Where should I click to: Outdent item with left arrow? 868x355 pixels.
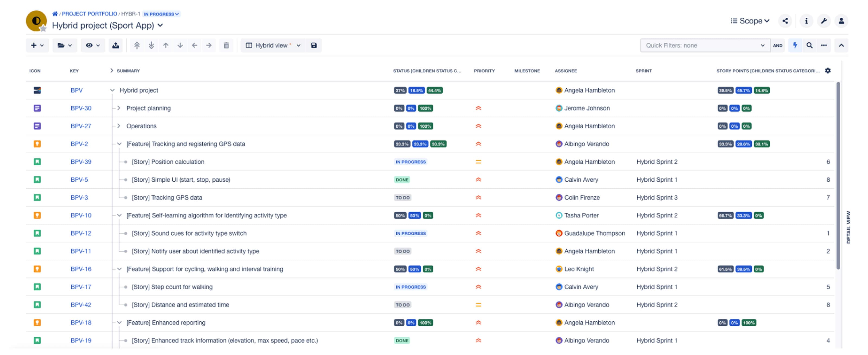coord(194,45)
